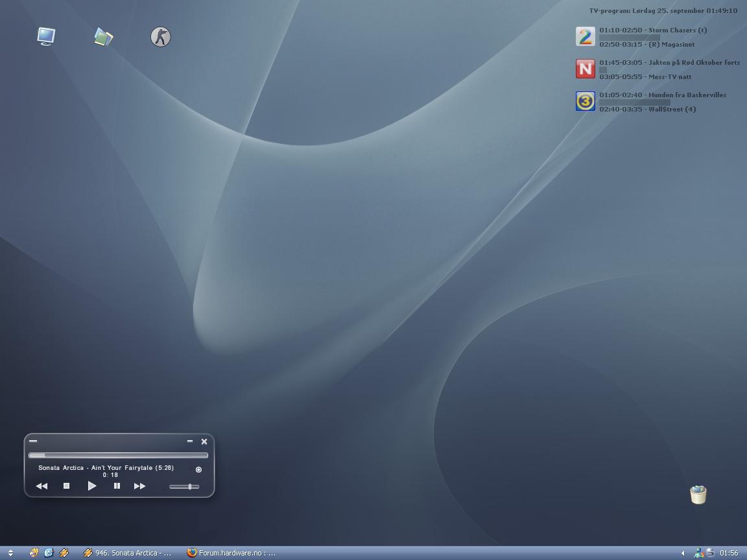Select 'Storm Chasers (t)' program listing
The image size is (747, 560).
click(x=653, y=30)
